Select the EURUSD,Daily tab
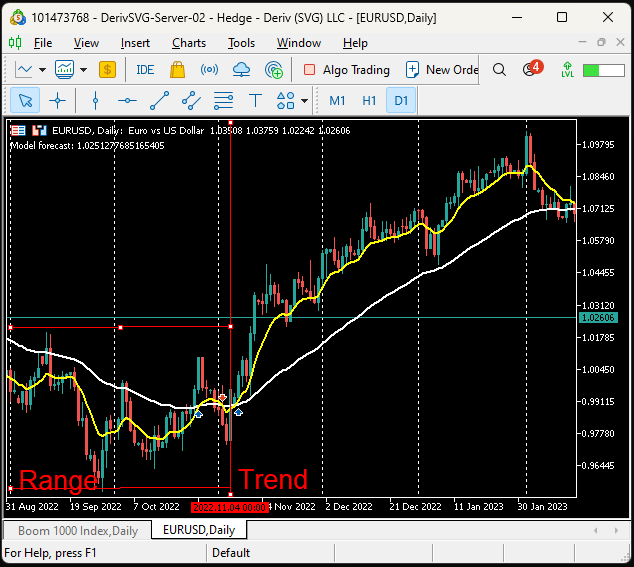The height and width of the screenshot is (567, 634). pos(199,530)
